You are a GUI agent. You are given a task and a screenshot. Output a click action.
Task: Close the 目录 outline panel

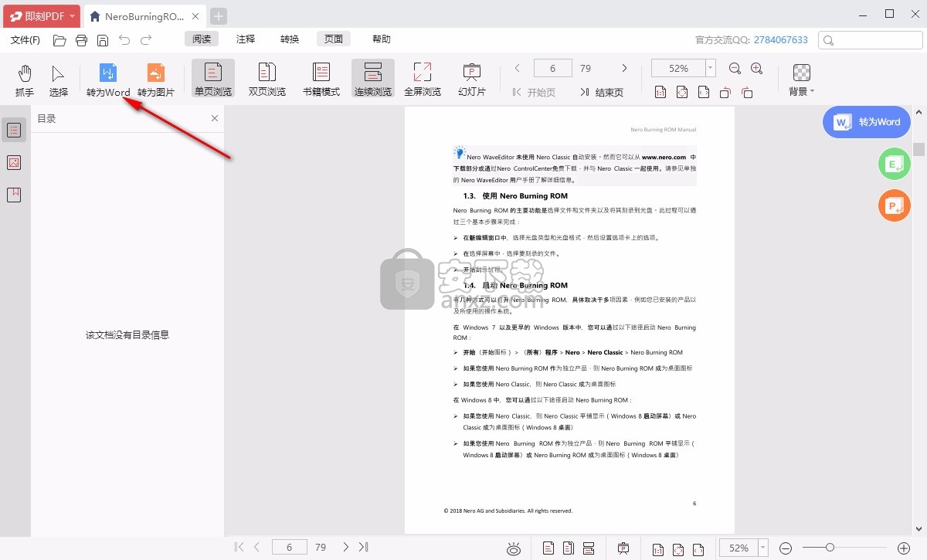point(215,118)
